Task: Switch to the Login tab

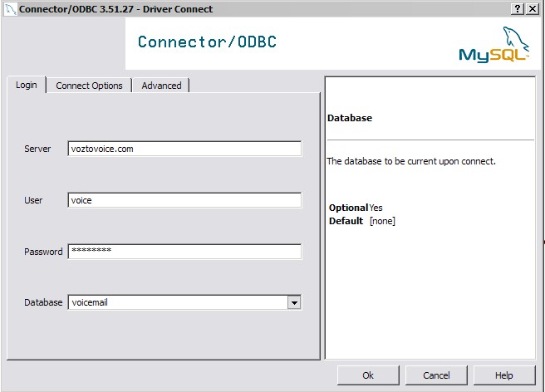Action: (x=27, y=85)
